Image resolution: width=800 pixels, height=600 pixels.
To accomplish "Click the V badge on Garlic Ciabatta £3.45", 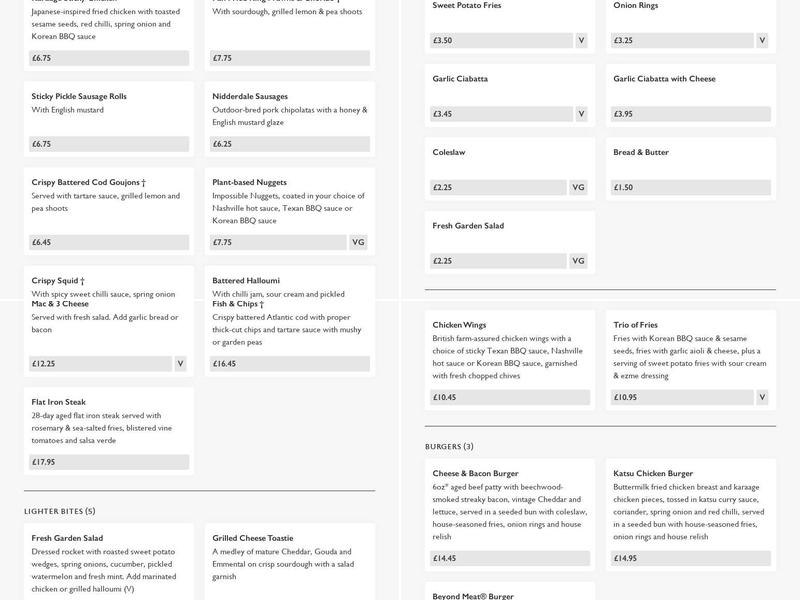I will click(581, 114).
